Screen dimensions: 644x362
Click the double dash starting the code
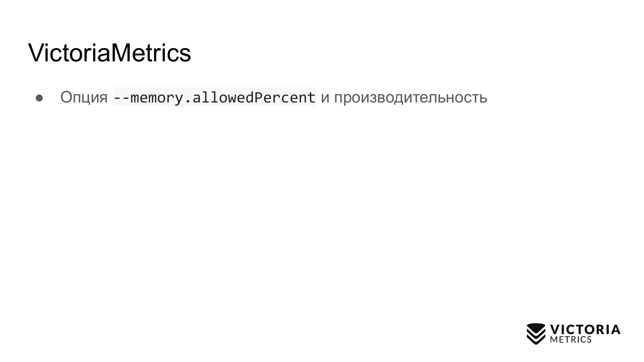click(121, 98)
